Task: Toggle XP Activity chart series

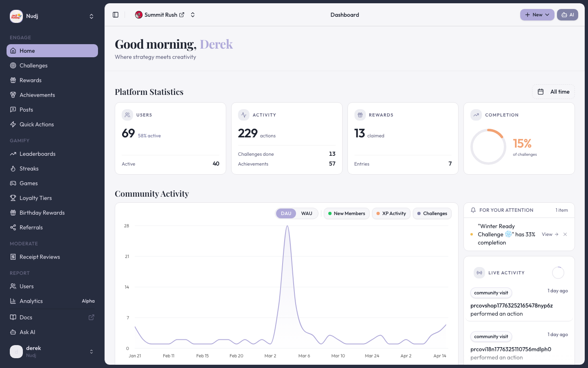Action: (x=391, y=213)
